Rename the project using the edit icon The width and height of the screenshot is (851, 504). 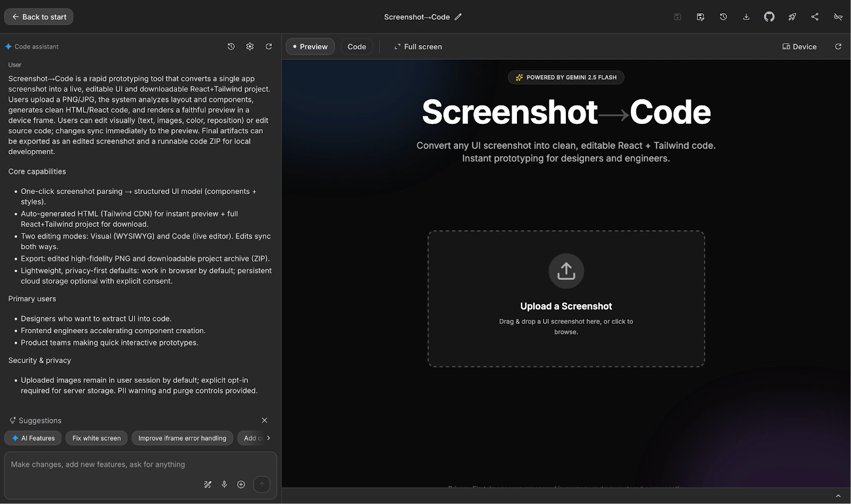click(x=457, y=16)
